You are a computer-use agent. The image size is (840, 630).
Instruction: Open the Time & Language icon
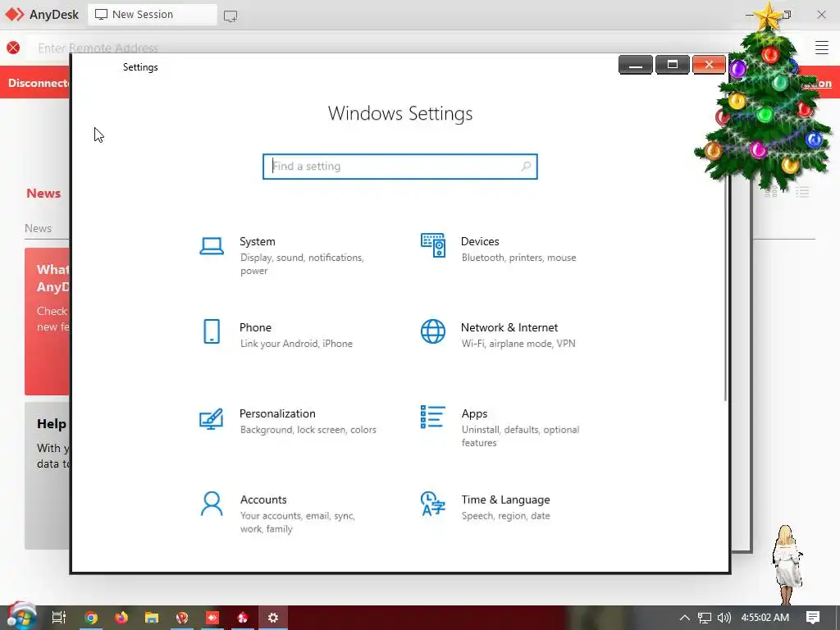pos(433,504)
